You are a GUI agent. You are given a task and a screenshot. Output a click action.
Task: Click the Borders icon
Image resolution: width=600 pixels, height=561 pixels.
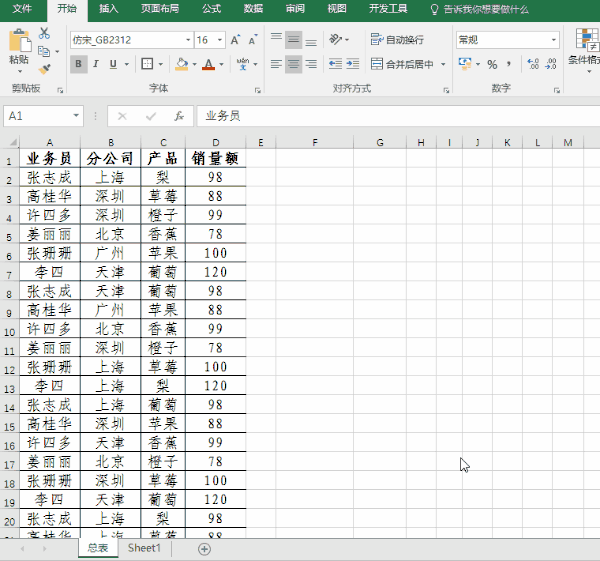[147, 64]
